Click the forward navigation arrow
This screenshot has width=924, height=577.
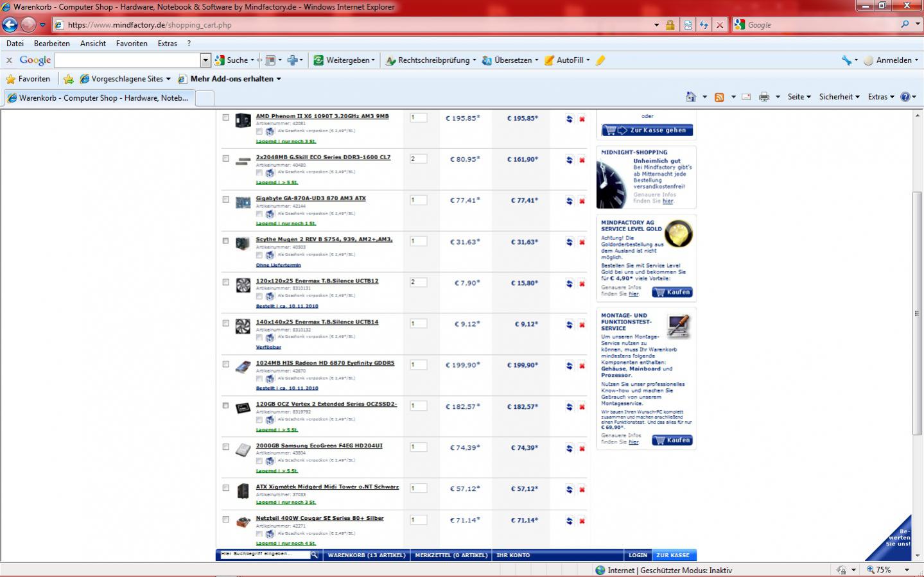click(x=28, y=25)
